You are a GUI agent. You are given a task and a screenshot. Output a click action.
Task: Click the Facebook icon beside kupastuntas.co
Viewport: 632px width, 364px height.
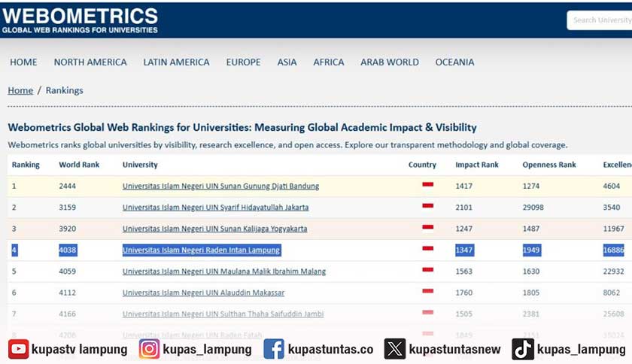click(x=274, y=349)
